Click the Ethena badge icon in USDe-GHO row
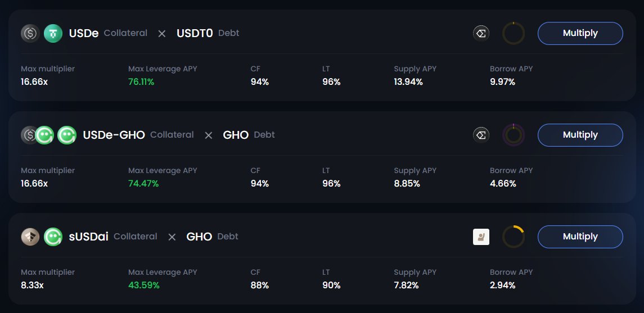This screenshot has width=644, height=313. coord(481,135)
